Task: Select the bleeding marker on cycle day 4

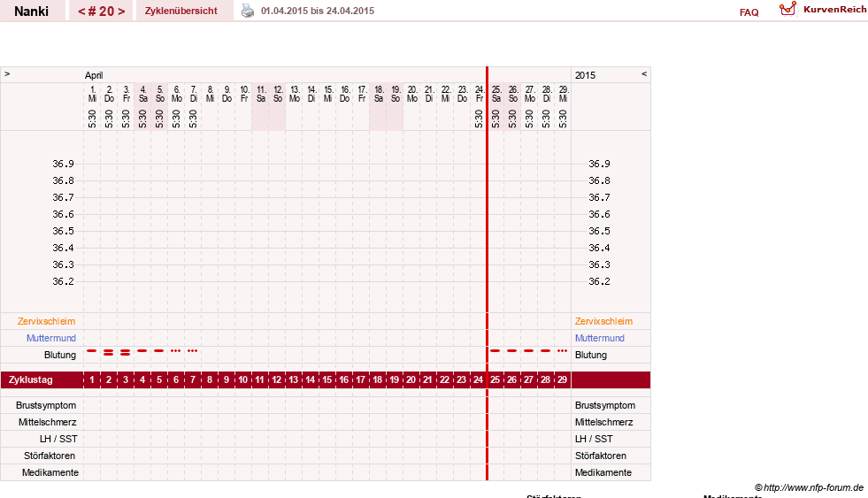Action: coord(142,350)
